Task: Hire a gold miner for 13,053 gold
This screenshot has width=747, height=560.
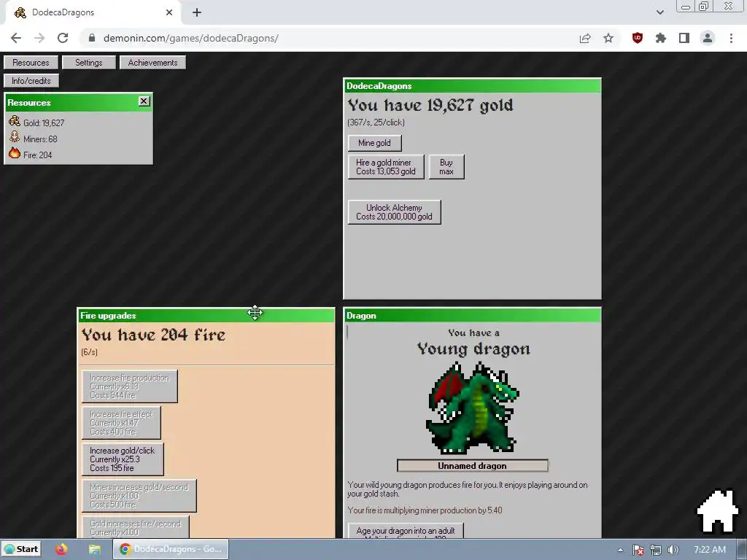Action: pyautogui.click(x=386, y=167)
